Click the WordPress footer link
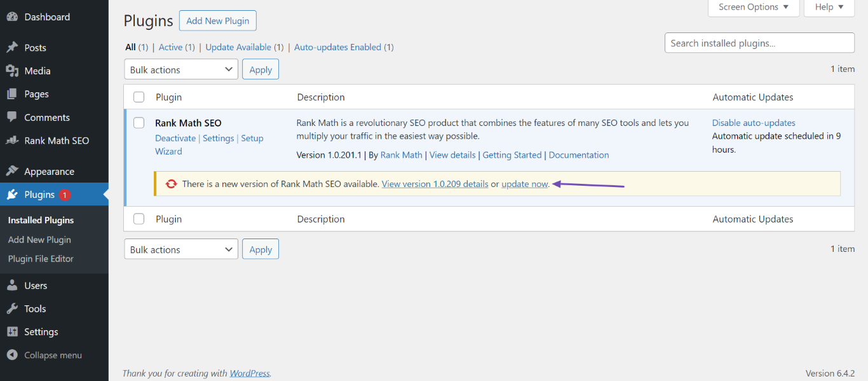This screenshot has width=868, height=381. pos(250,373)
